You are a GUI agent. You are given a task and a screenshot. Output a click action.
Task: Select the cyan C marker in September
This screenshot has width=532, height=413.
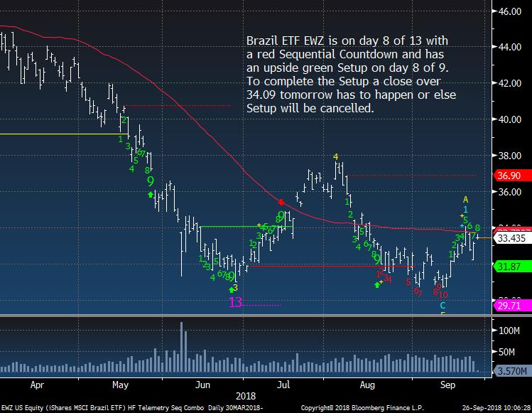[x=443, y=306]
